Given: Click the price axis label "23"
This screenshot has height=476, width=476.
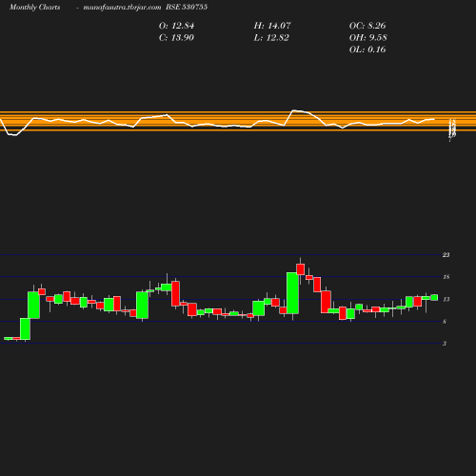Looking at the screenshot, I should (x=446, y=255).
